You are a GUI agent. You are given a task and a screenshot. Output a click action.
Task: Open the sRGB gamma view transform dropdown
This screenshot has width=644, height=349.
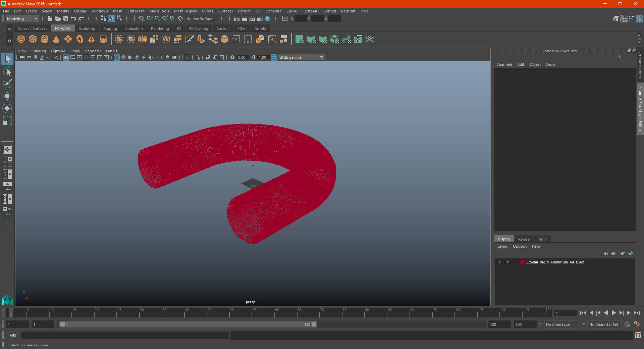(301, 57)
